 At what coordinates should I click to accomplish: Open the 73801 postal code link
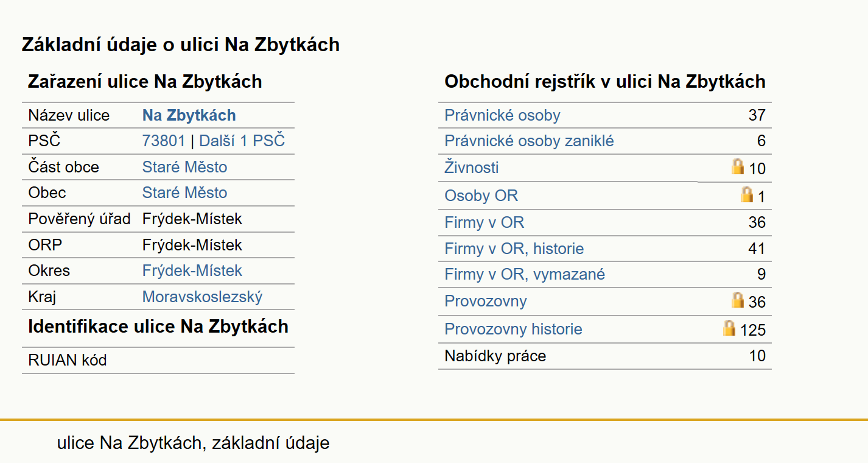tap(164, 141)
